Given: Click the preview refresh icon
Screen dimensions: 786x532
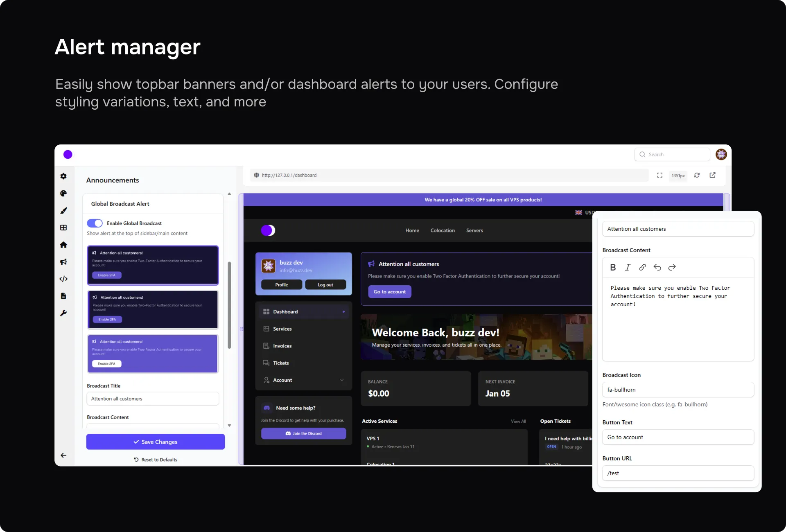Looking at the screenshot, I should click(697, 175).
